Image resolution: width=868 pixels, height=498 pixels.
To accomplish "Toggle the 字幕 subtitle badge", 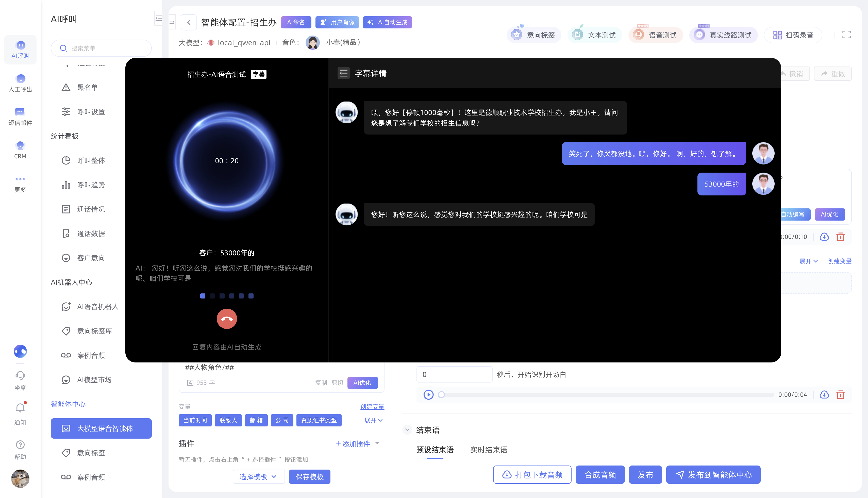I will [259, 74].
